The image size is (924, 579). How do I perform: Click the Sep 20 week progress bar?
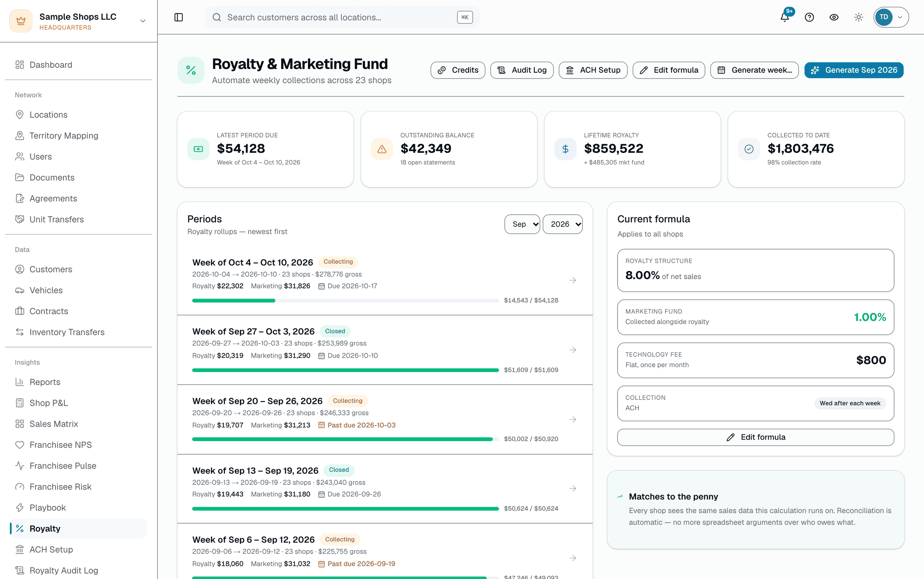(345, 439)
